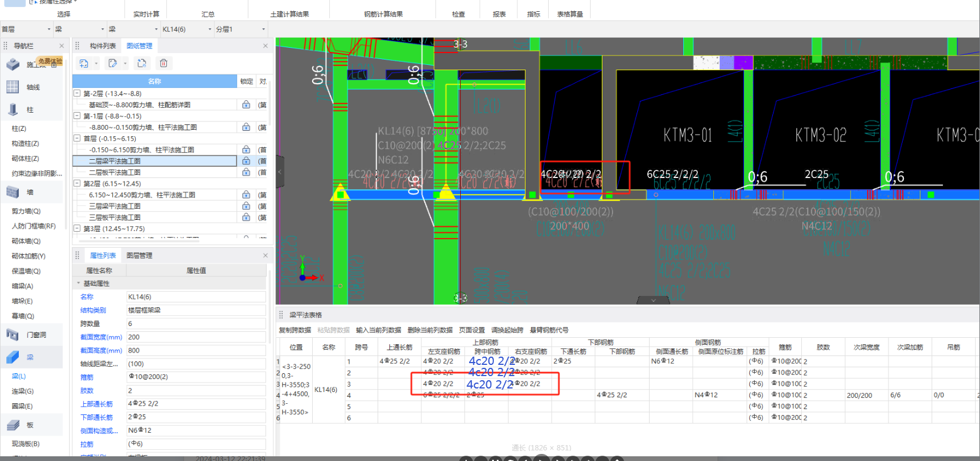Click the delete trash icon in 图纸管理
This screenshot has height=461, width=980.
pos(163,63)
